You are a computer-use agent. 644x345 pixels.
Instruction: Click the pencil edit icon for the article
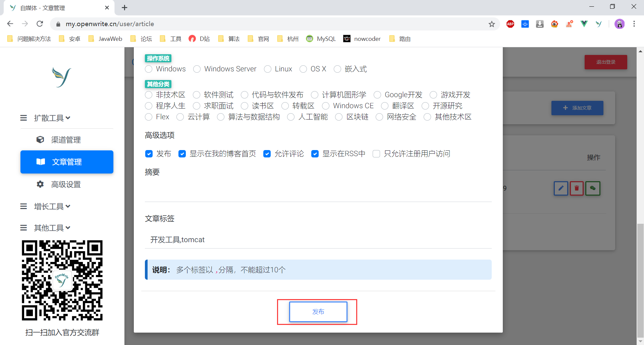point(560,188)
